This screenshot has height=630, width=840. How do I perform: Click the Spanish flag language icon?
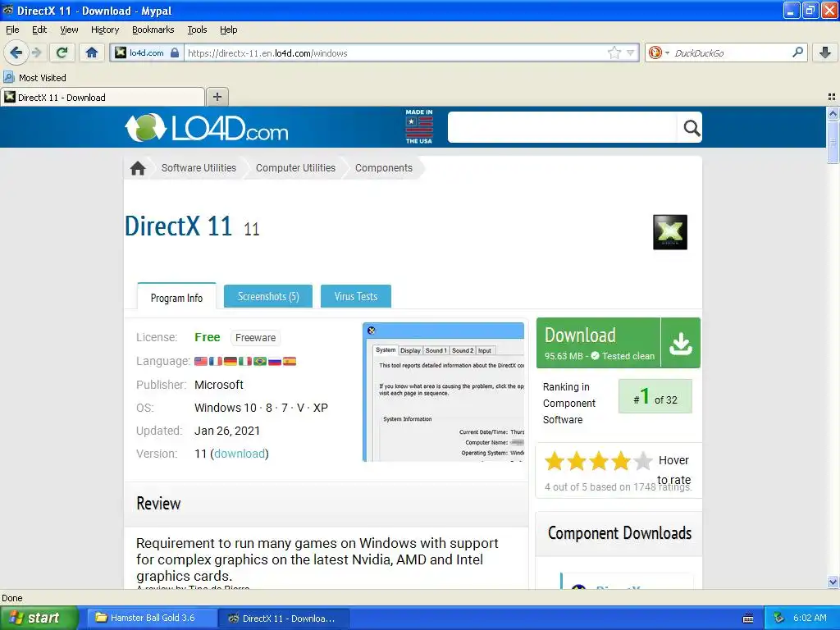[290, 361]
